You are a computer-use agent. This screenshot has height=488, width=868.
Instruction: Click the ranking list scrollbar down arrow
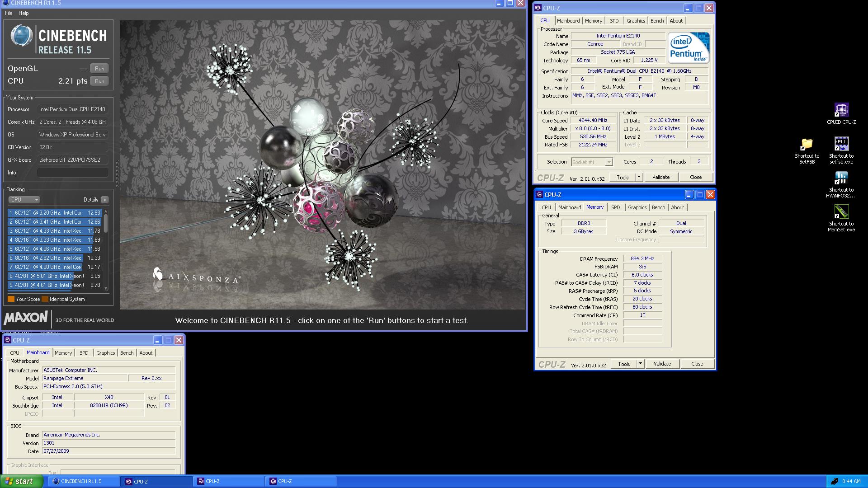point(106,288)
